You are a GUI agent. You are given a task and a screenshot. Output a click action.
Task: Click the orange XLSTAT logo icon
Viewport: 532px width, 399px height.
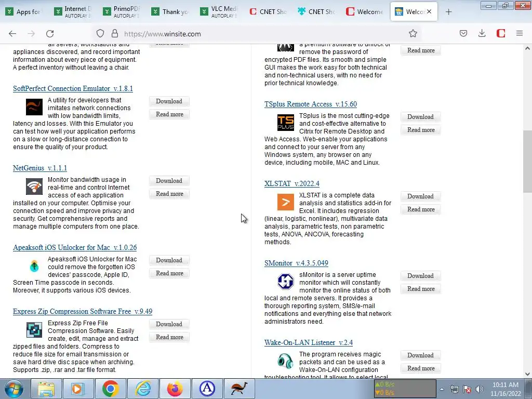[286, 202]
